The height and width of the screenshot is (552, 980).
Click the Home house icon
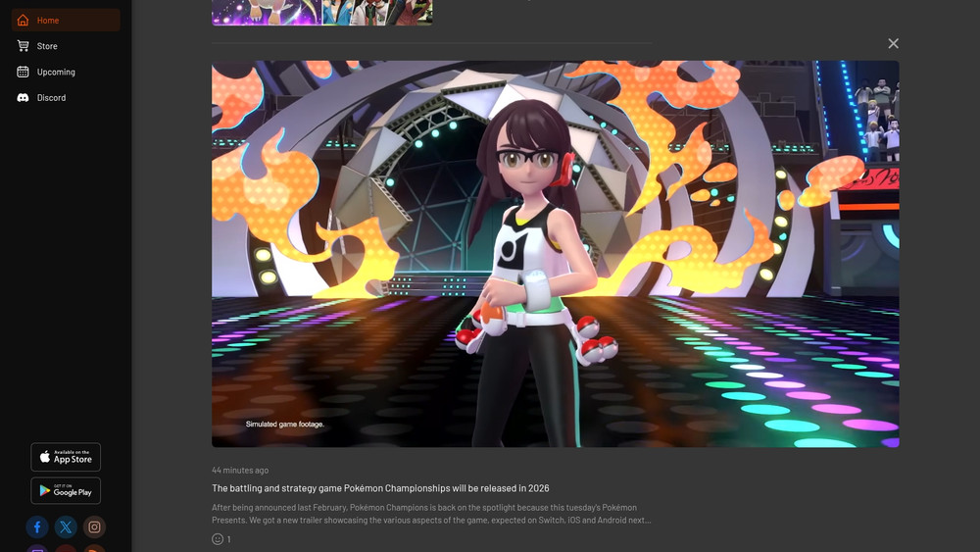click(x=24, y=20)
